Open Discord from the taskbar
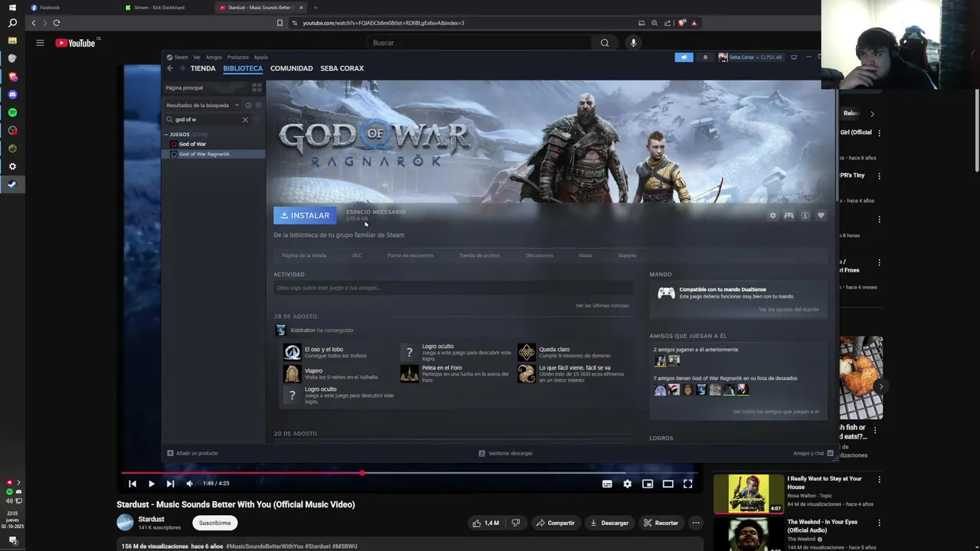This screenshot has height=551, width=980. click(x=12, y=95)
